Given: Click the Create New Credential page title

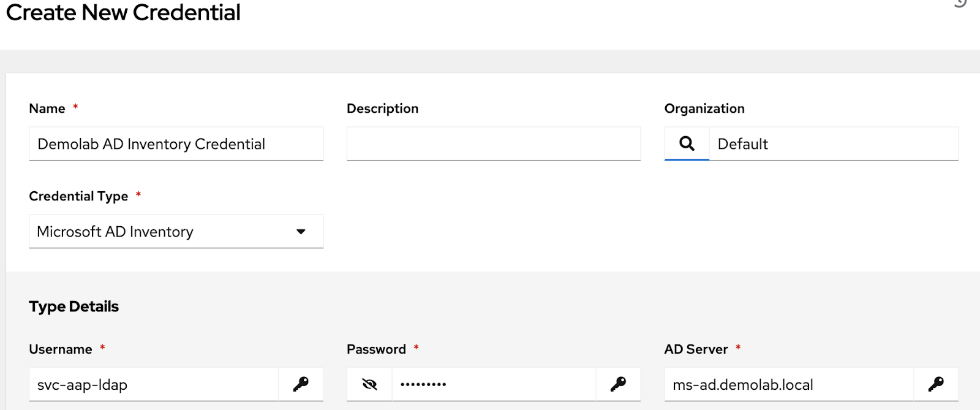Looking at the screenshot, I should (123, 12).
